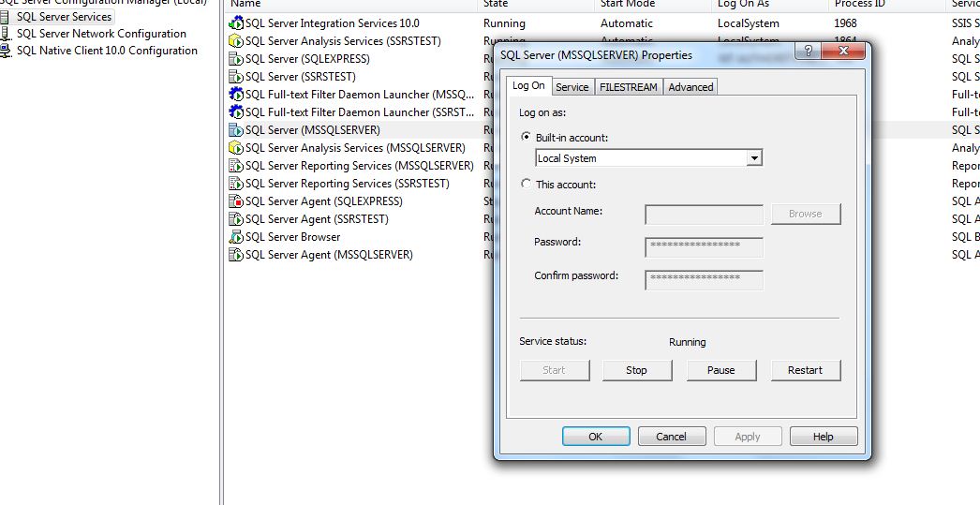Image resolution: width=980 pixels, height=505 pixels.
Task: Click the SQL Native Client 10.0 Configuration icon
Action: pyautogui.click(x=7, y=51)
